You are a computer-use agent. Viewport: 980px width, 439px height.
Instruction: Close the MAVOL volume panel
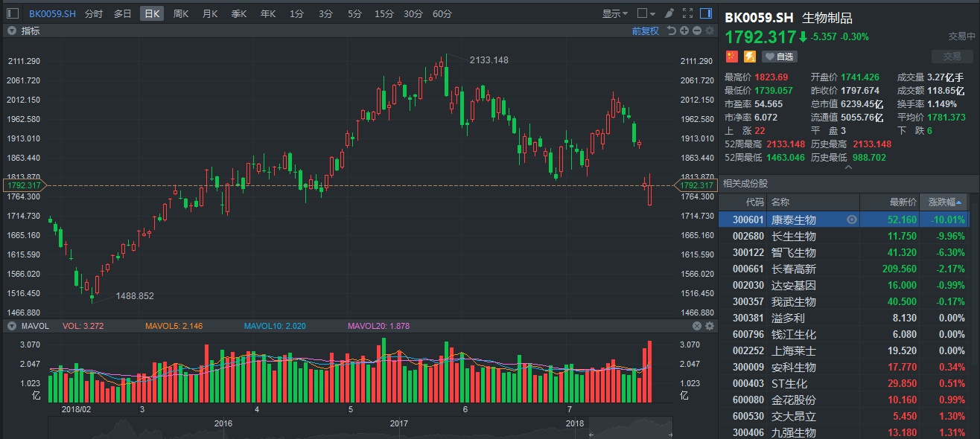click(x=697, y=326)
